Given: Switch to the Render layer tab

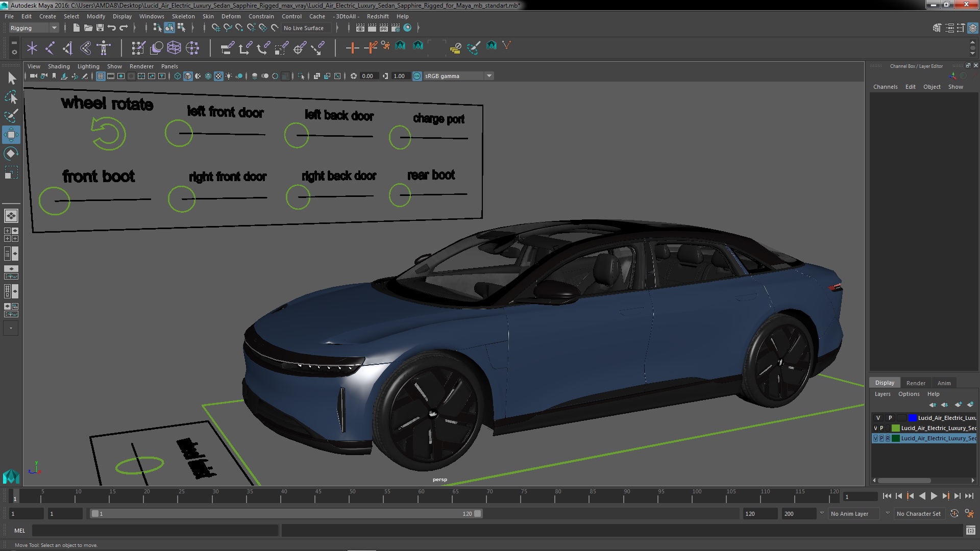Looking at the screenshot, I should [x=915, y=383].
